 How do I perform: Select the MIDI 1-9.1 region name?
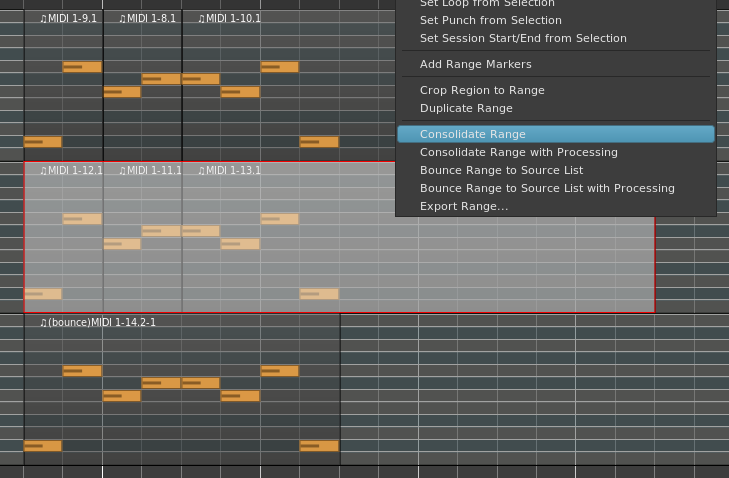[68, 19]
